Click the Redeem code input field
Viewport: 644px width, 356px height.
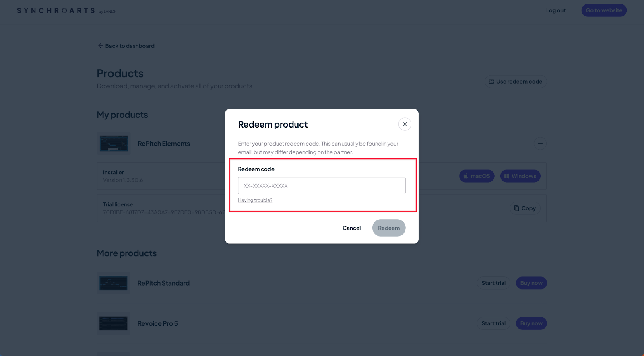[322, 186]
